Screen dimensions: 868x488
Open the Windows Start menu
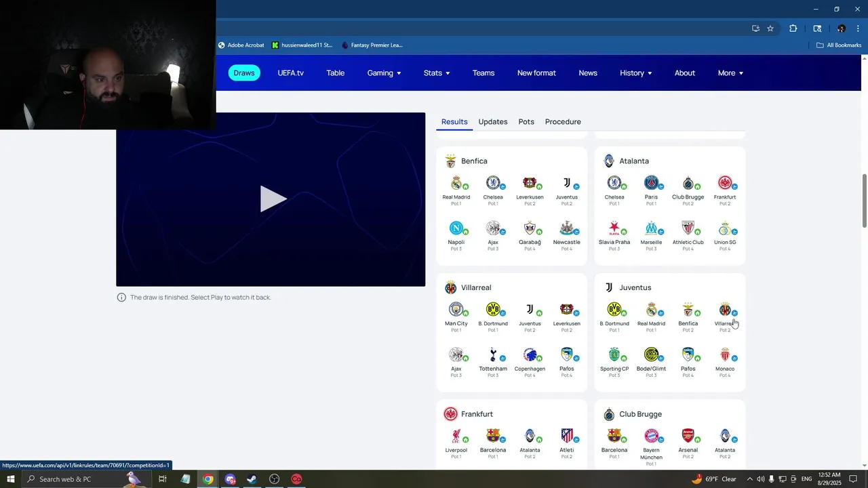click(11, 479)
